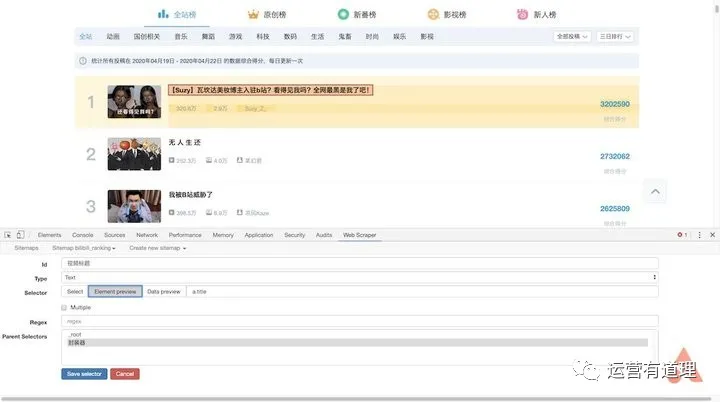Open the 我被B站威胁了 video title

coord(191,195)
